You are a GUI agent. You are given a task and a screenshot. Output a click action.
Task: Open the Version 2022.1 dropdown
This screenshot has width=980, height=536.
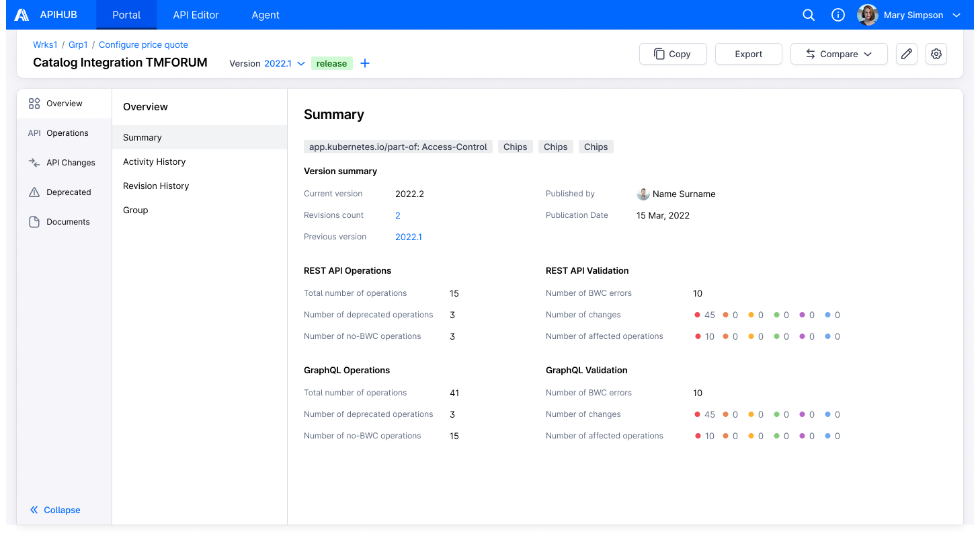284,63
